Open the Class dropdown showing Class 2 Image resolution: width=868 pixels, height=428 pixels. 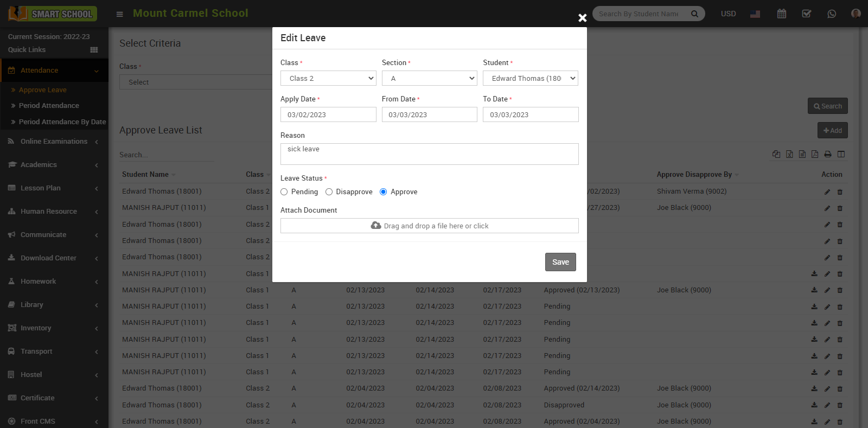[x=328, y=78]
